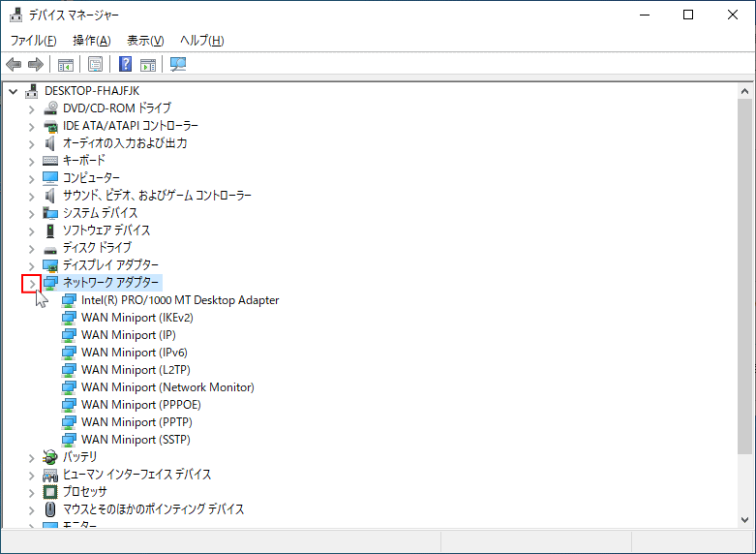This screenshot has width=756, height=554.
Task: Expand the ディスプレイ アダプター node
Action: click(32, 266)
